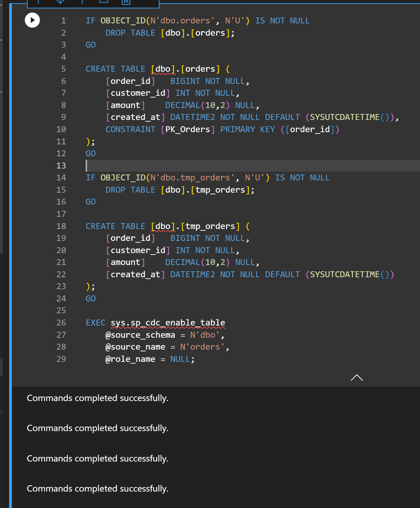Click 'DROP TABLE' on line 2
420x508 pixels.
point(130,33)
